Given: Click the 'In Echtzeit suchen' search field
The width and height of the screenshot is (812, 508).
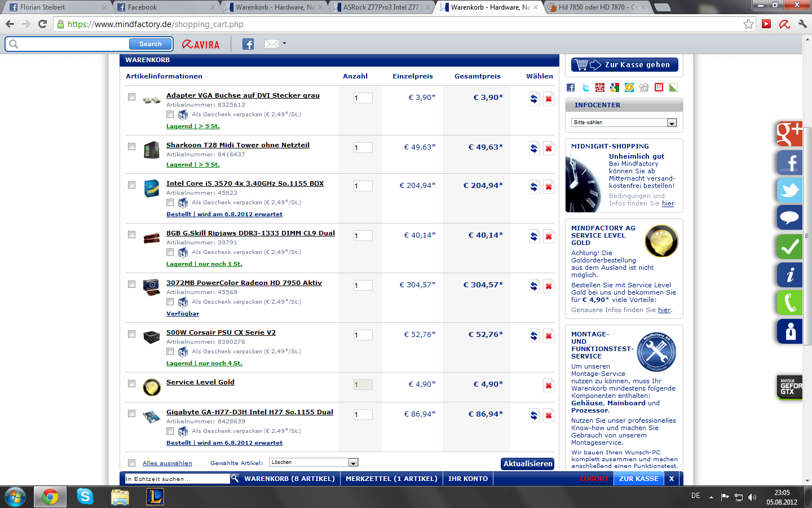Looking at the screenshot, I should pyautogui.click(x=177, y=479).
